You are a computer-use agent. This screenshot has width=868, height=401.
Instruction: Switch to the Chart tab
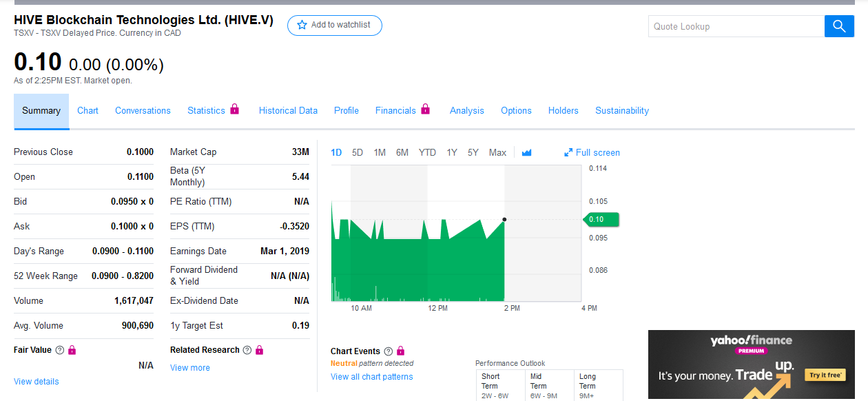pos(87,110)
